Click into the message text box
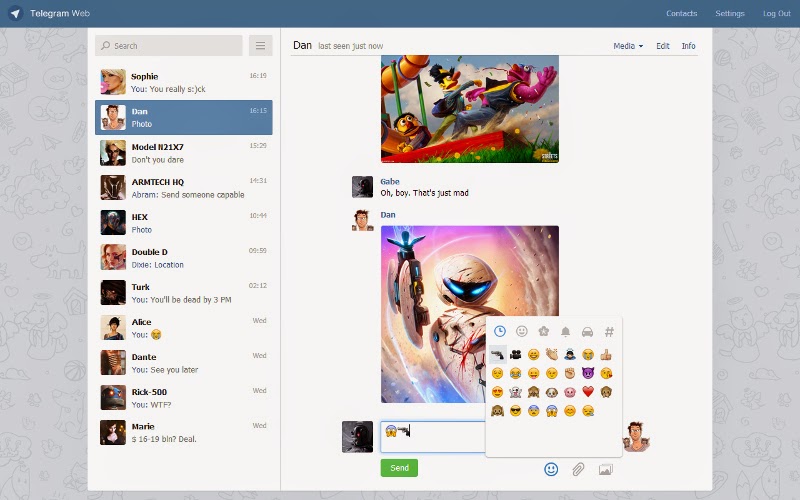This screenshot has height=500, width=800. pyautogui.click(x=433, y=437)
